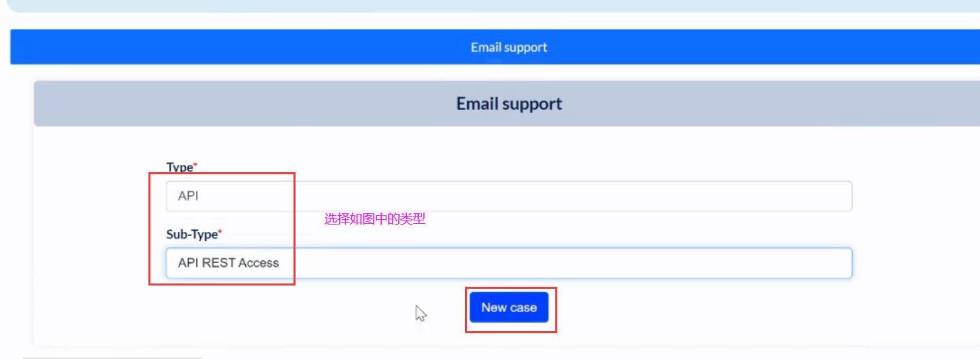Click the API REST Access text value

229,263
